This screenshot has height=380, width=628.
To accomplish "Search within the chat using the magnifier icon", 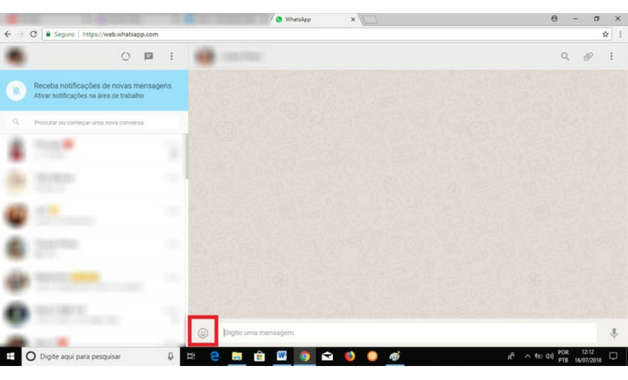I will [x=565, y=56].
